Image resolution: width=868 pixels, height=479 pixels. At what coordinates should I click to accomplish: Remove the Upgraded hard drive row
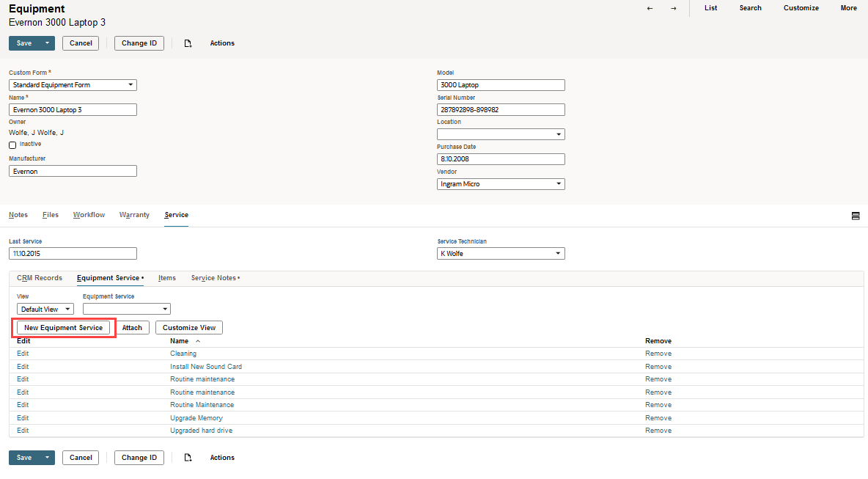click(658, 431)
